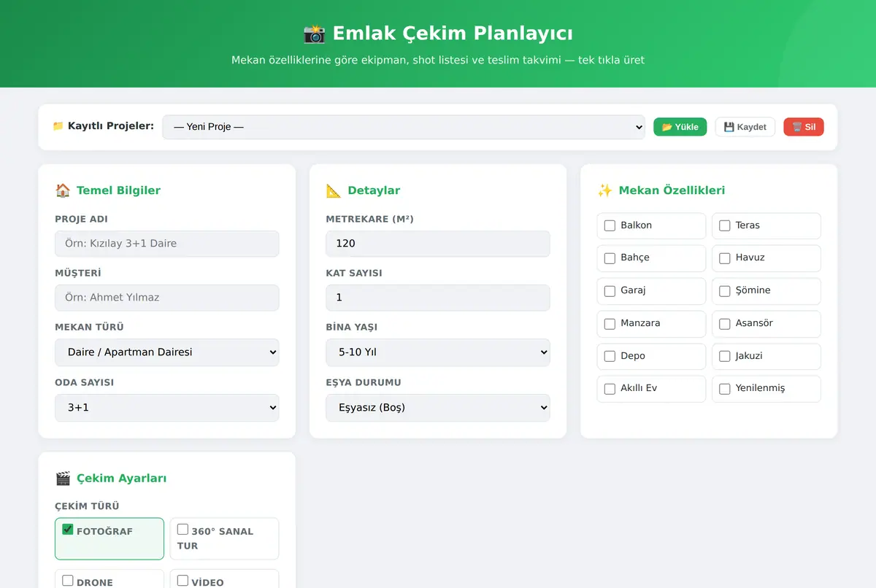
Task: Open the Bina Yaşı dropdown
Action: click(x=438, y=352)
